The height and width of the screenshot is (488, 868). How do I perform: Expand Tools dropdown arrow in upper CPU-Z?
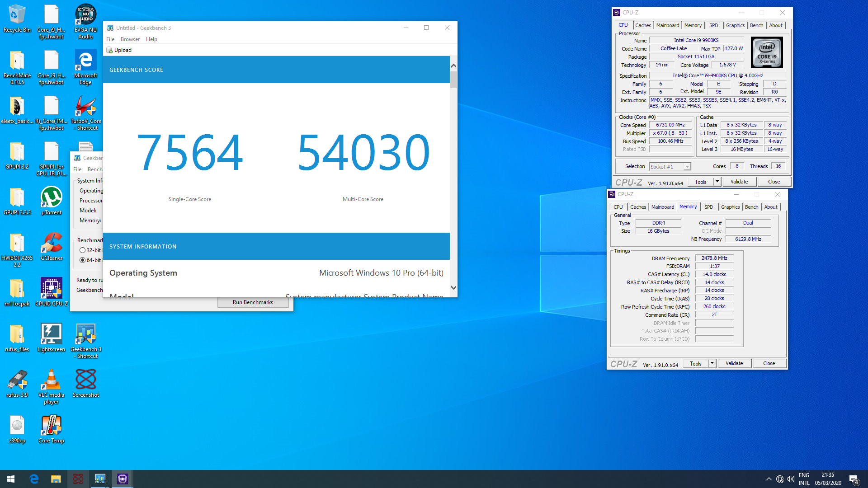tap(717, 182)
